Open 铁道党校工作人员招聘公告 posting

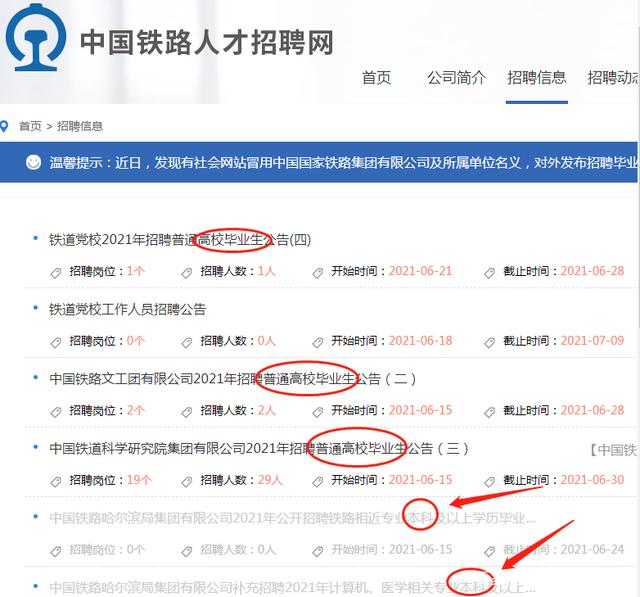[x=127, y=310]
